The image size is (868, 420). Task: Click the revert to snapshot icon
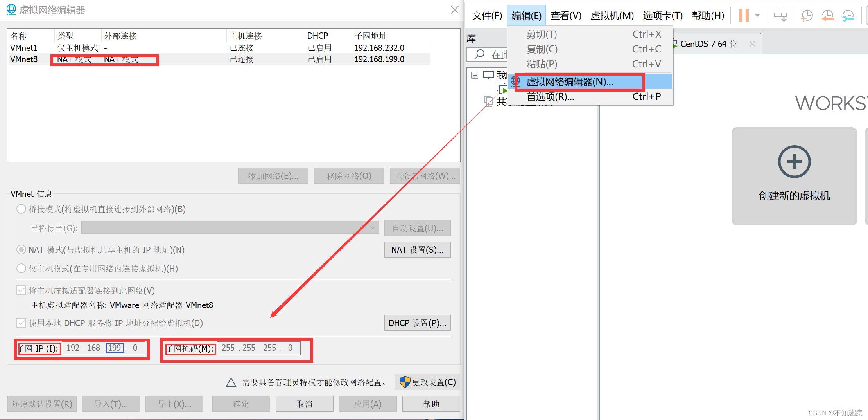pyautogui.click(x=827, y=15)
